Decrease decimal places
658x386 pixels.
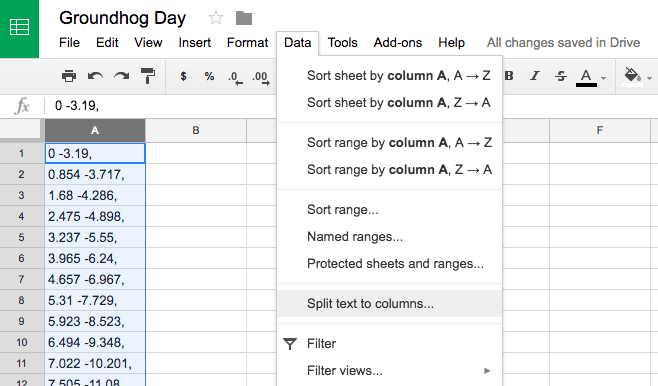tap(235, 78)
